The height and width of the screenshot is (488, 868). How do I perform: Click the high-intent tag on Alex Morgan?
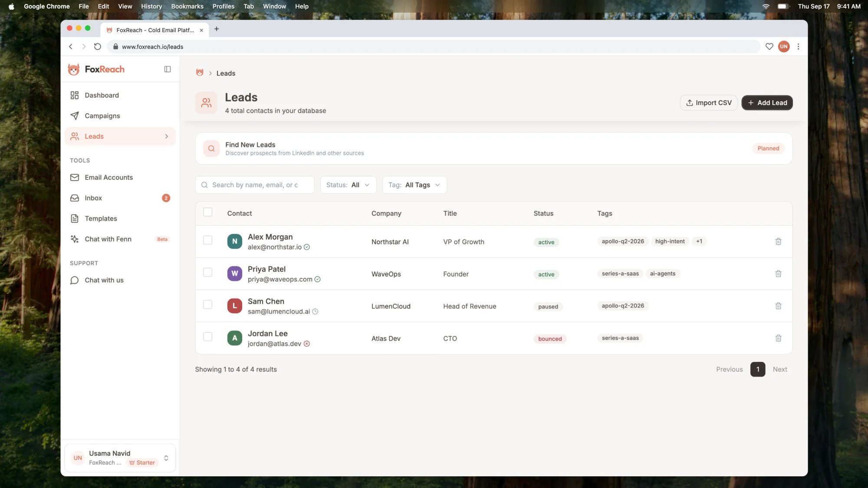[x=670, y=242]
